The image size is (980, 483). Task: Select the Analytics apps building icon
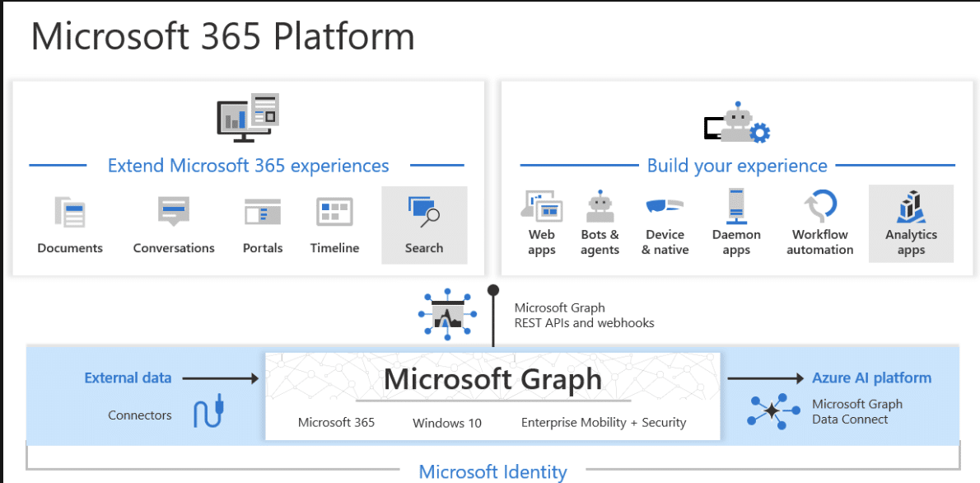tap(912, 206)
